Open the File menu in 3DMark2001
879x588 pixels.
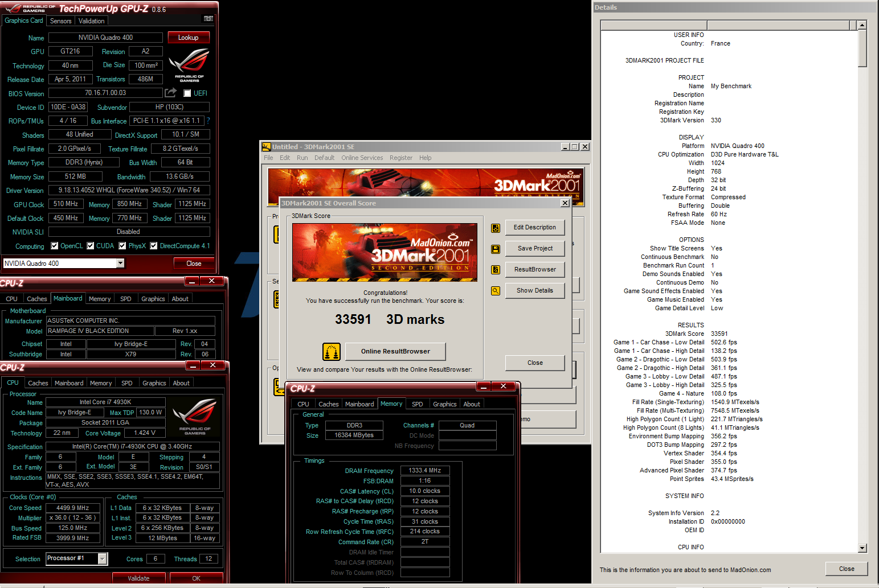268,158
